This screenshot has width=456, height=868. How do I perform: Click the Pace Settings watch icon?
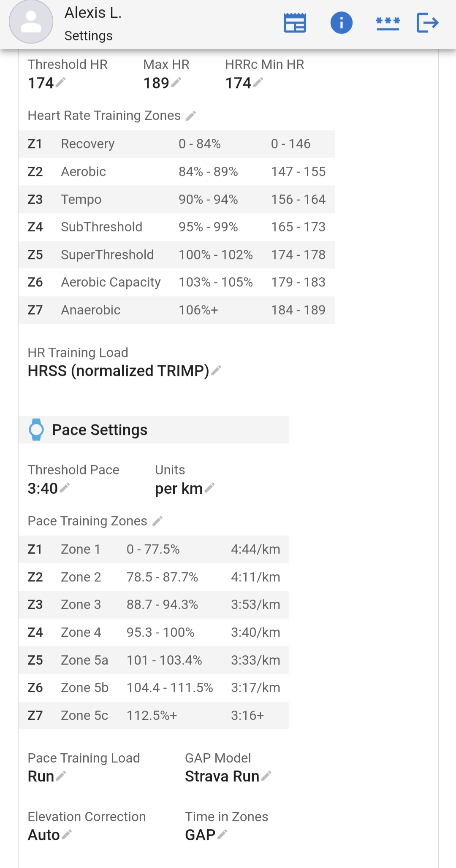[36, 430]
